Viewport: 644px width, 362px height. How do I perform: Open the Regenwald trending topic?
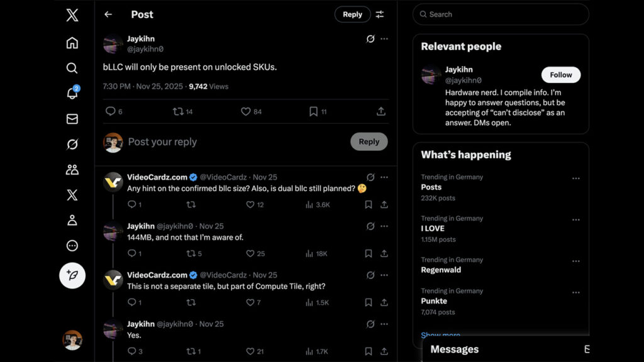tap(441, 270)
